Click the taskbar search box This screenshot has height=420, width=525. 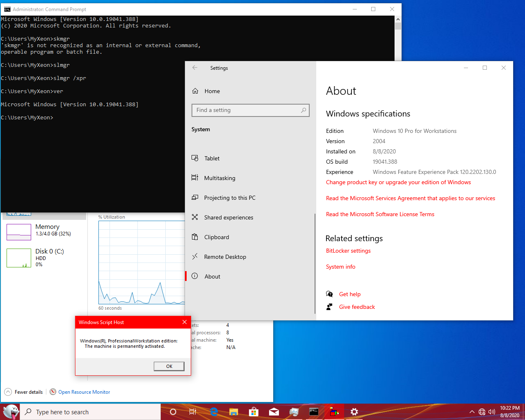pyautogui.click(x=90, y=412)
